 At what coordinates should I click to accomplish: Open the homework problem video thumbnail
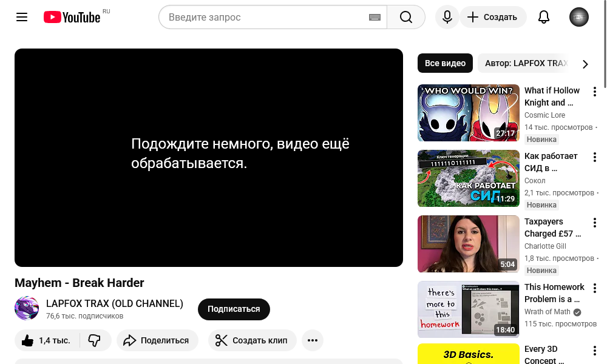(469, 309)
